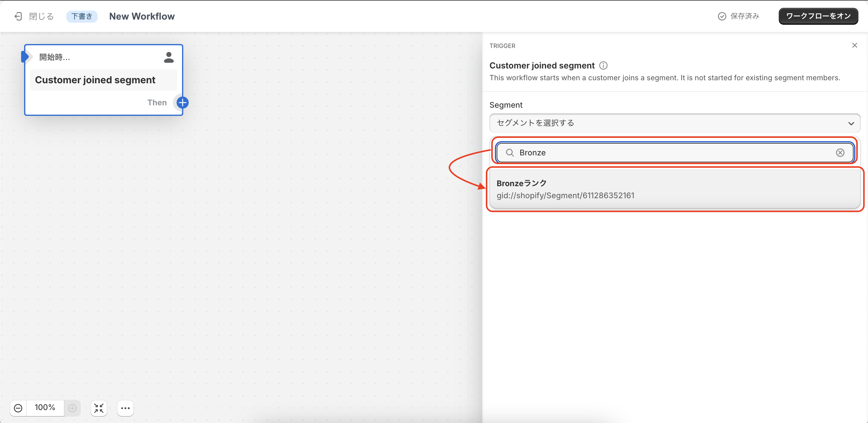The height and width of the screenshot is (423, 868).
Task: Click the 下書き draft badge
Action: [82, 16]
